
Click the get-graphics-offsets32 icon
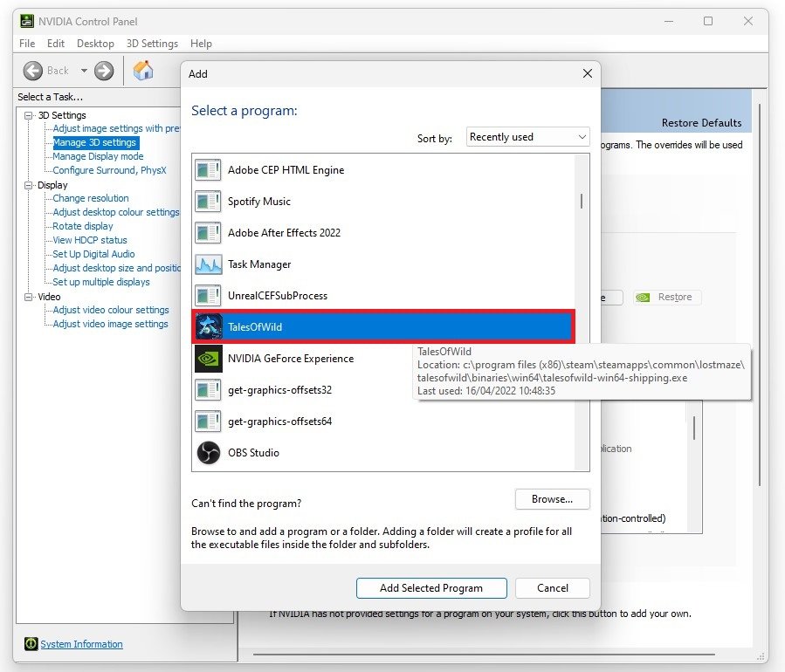tap(208, 390)
